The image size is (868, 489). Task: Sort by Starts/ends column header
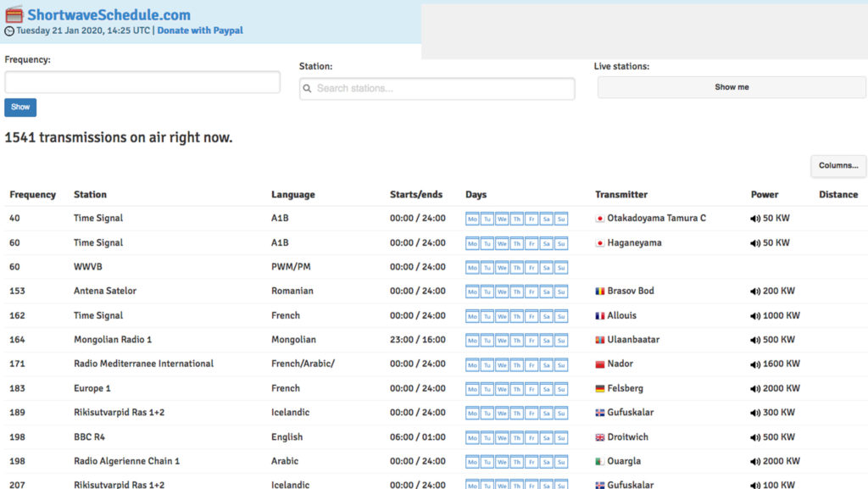[416, 195]
